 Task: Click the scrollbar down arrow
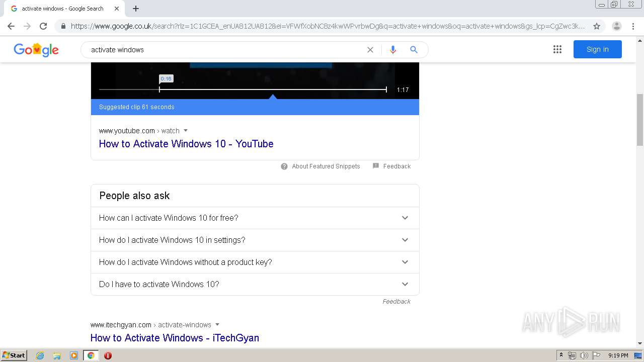640,343
